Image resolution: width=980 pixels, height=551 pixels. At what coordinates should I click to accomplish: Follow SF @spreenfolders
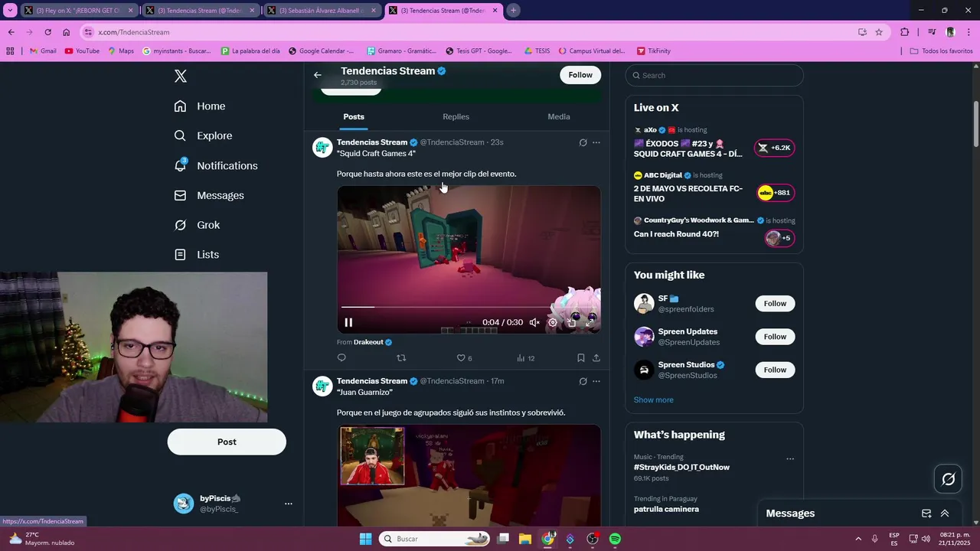775,304
